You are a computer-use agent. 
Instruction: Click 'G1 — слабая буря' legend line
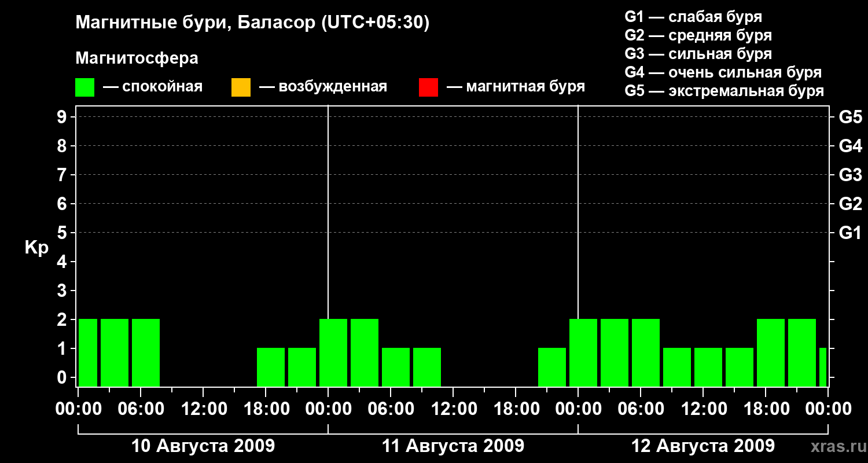pyautogui.click(x=693, y=17)
